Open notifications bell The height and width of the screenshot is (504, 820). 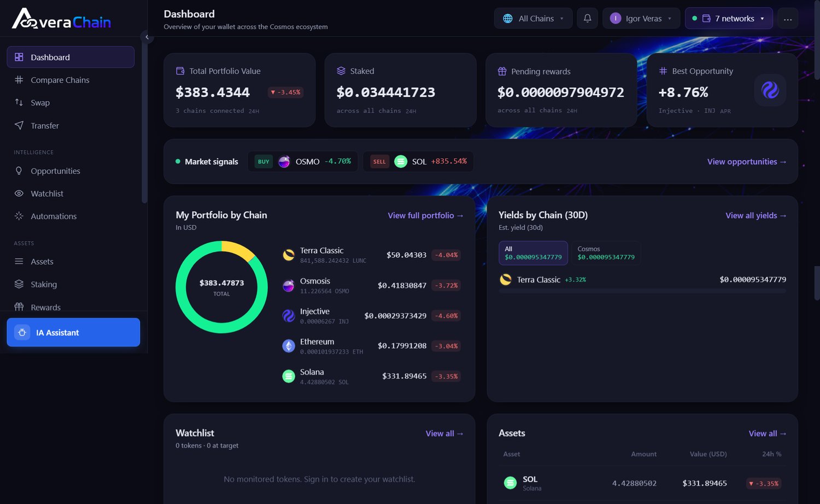(x=588, y=19)
